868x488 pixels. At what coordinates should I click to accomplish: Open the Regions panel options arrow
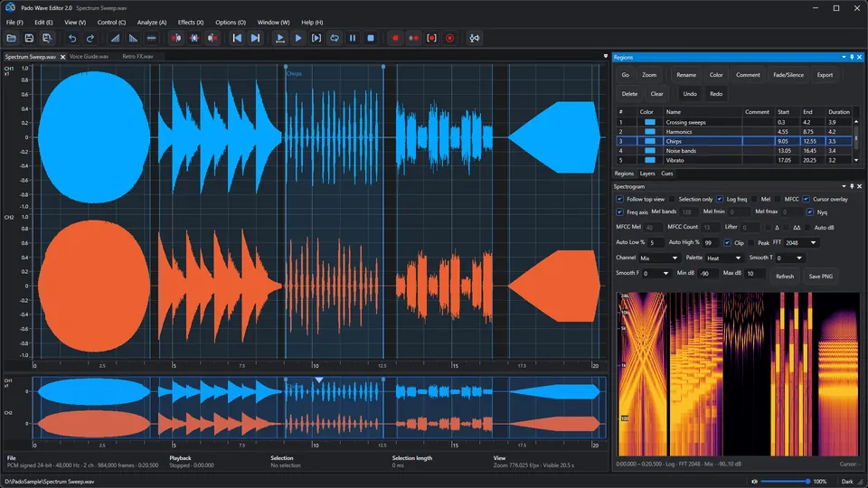pos(844,57)
